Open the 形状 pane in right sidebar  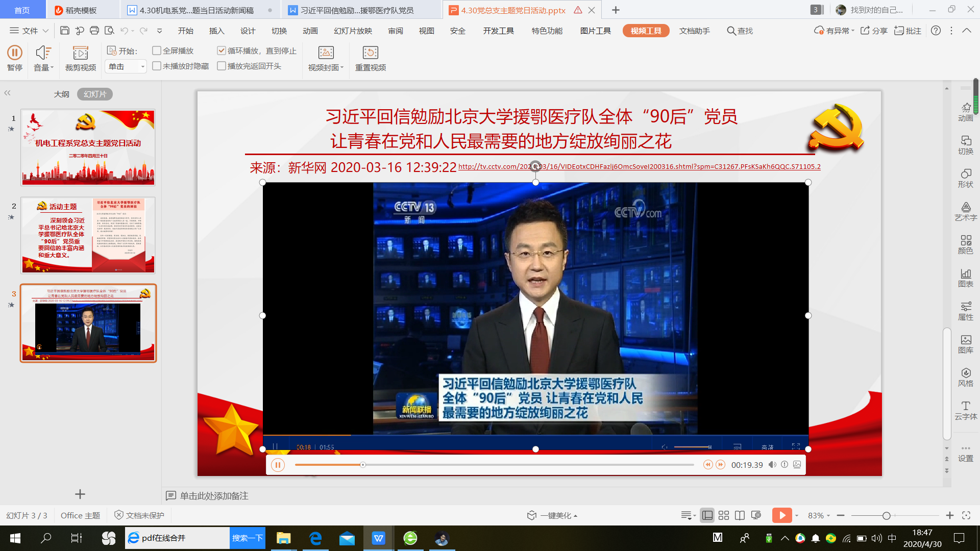click(965, 178)
